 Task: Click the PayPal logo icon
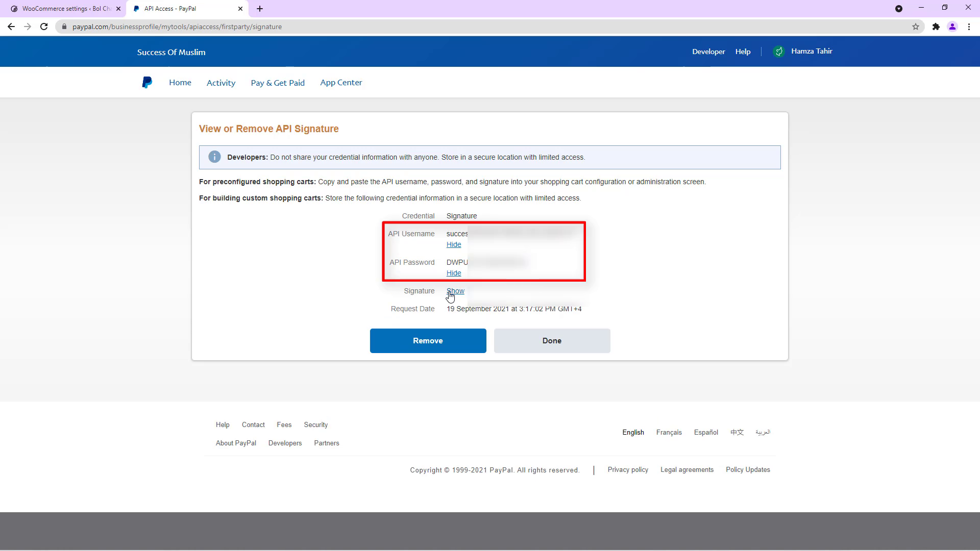(147, 83)
